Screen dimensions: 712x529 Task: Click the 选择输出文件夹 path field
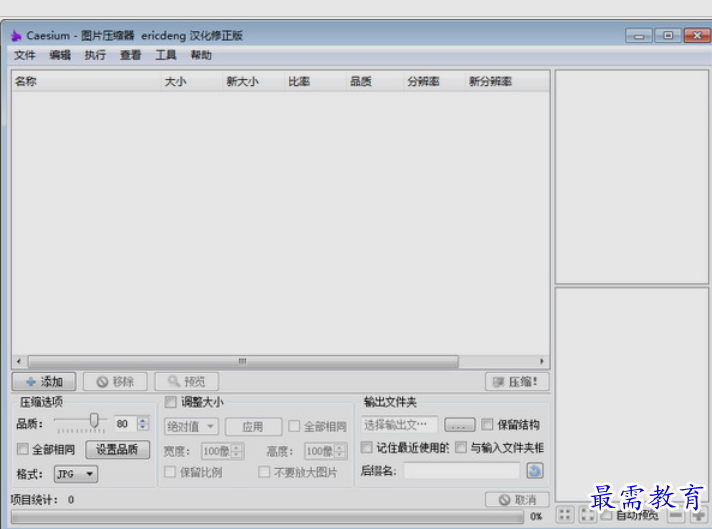(399, 425)
